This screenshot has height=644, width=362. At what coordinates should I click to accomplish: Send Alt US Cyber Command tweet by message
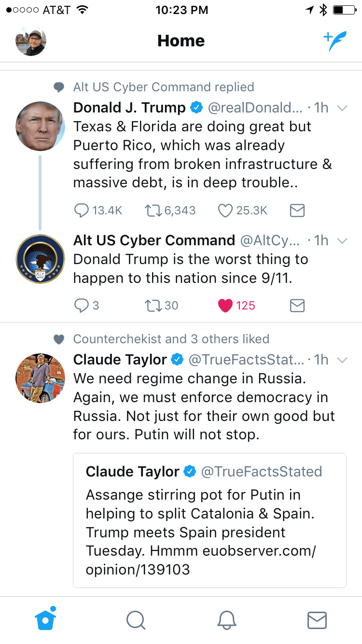click(297, 306)
